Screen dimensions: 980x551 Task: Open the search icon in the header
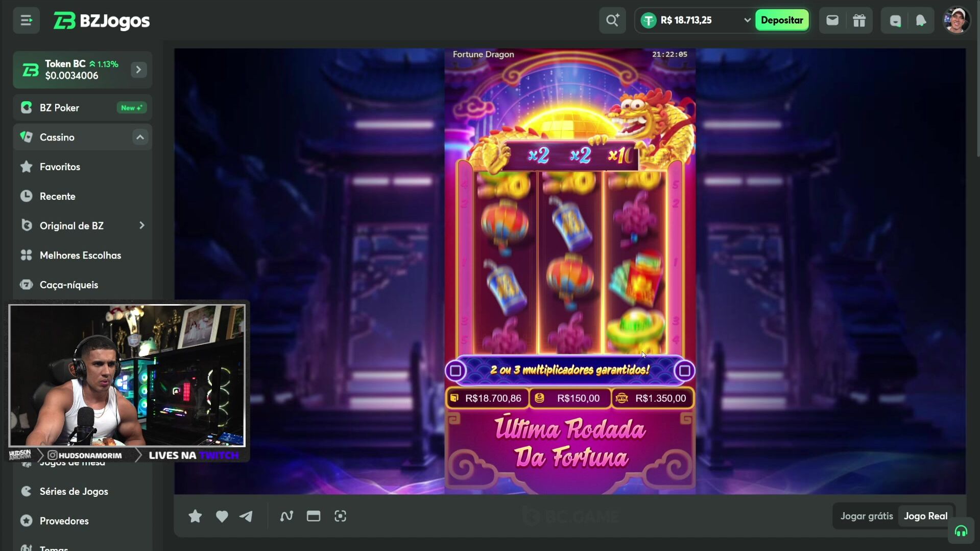coord(612,20)
